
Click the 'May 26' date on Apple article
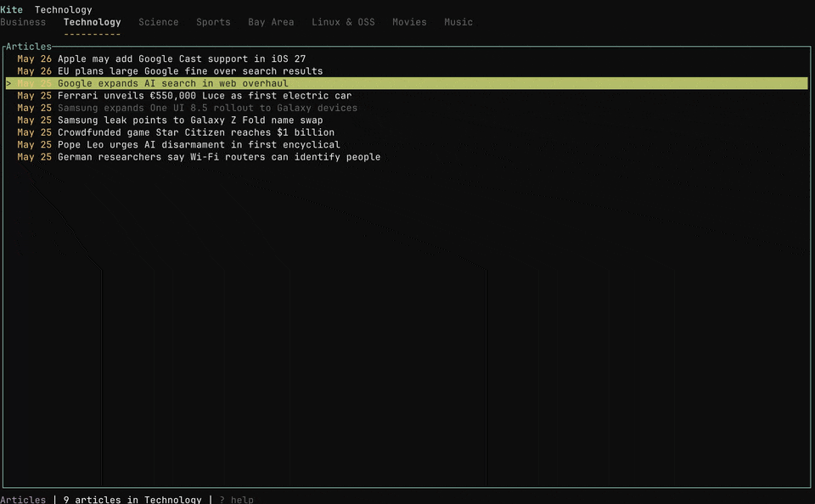click(x=34, y=59)
